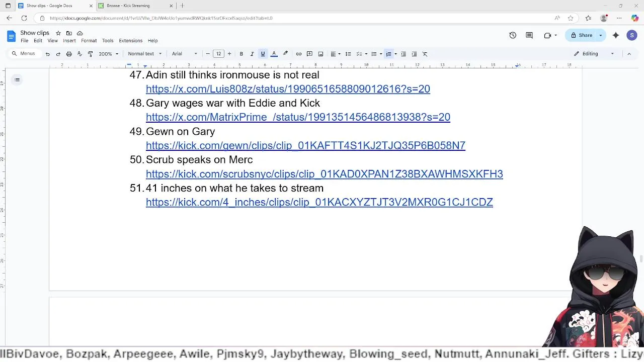Open the 4_inches clip link
Image resolution: width=644 pixels, height=362 pixels.
pos(319,202)
